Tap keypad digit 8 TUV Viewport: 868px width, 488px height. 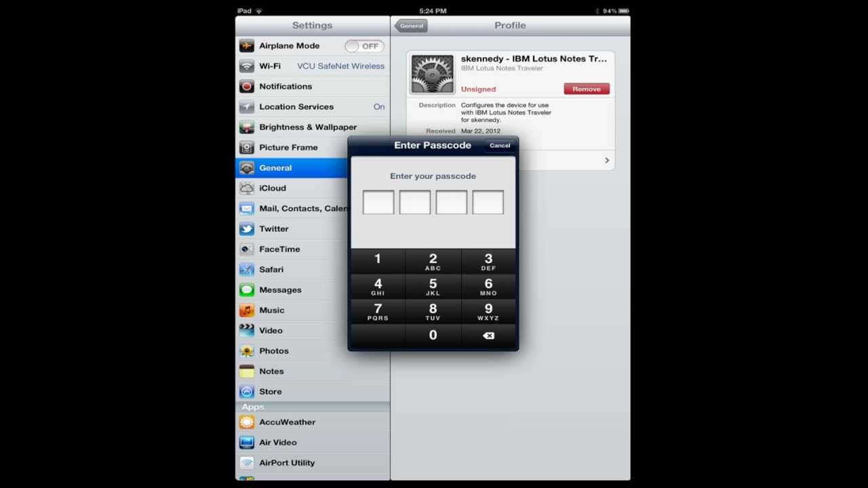pyautogui.click(x=433, y=312)
